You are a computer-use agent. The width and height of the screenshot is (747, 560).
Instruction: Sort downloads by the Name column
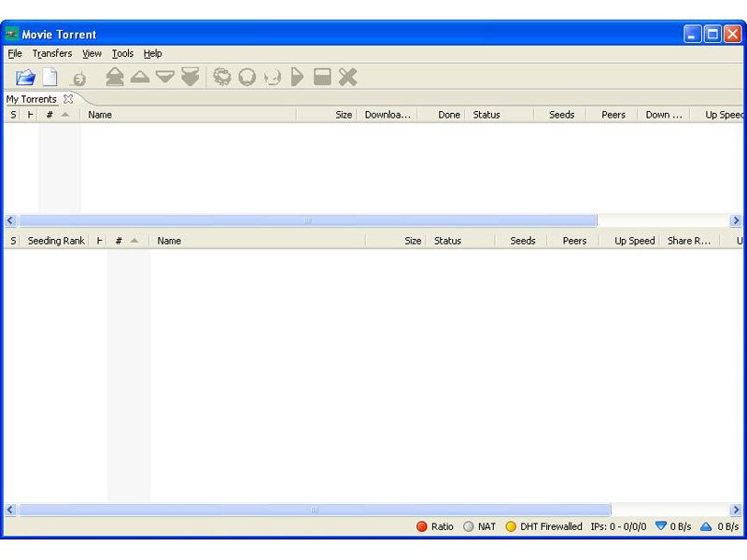tap(101, 114)
